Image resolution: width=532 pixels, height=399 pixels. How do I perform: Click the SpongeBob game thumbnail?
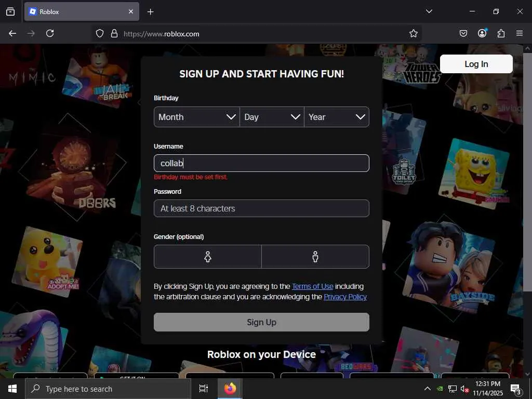[475, 173]
